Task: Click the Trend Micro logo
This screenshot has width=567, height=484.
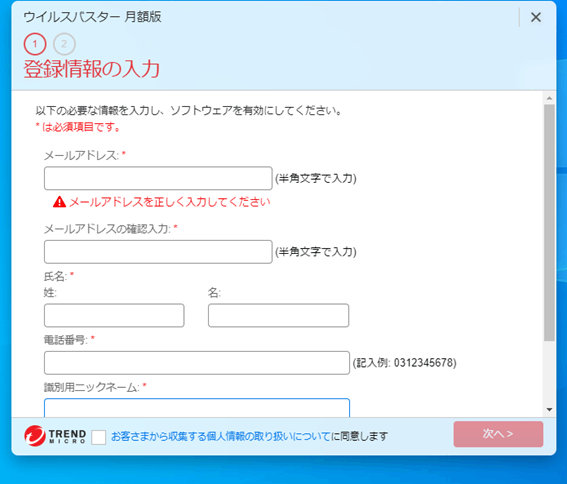Action: [55, 436]
